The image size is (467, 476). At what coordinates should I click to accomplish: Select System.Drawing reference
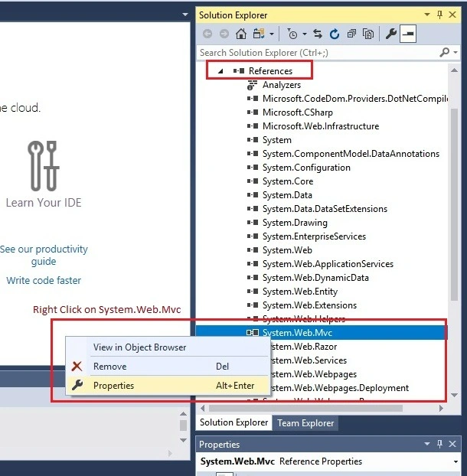(x=295, y=223)
